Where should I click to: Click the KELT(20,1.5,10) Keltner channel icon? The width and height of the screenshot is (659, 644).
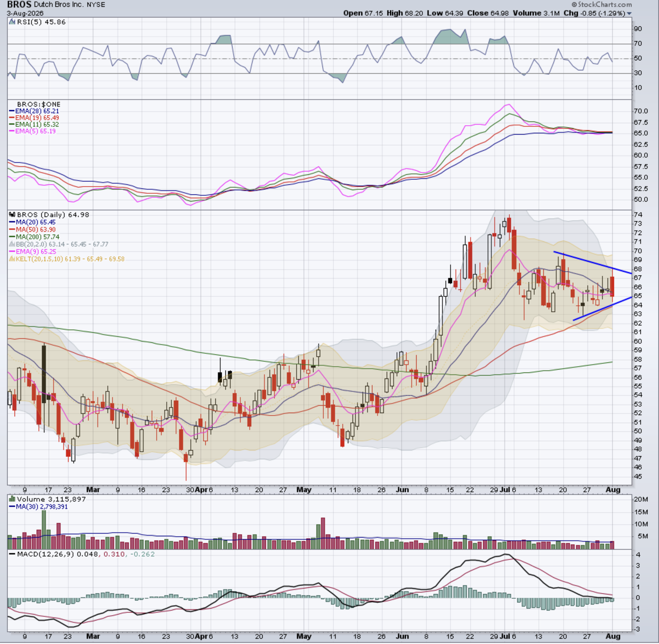pyautogui.click(x=12, y=259)
